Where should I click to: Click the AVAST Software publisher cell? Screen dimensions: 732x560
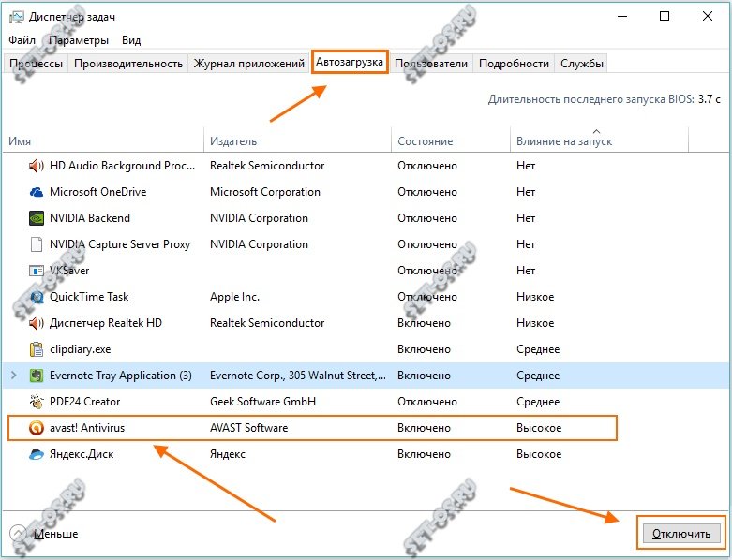tap(248, 428)
